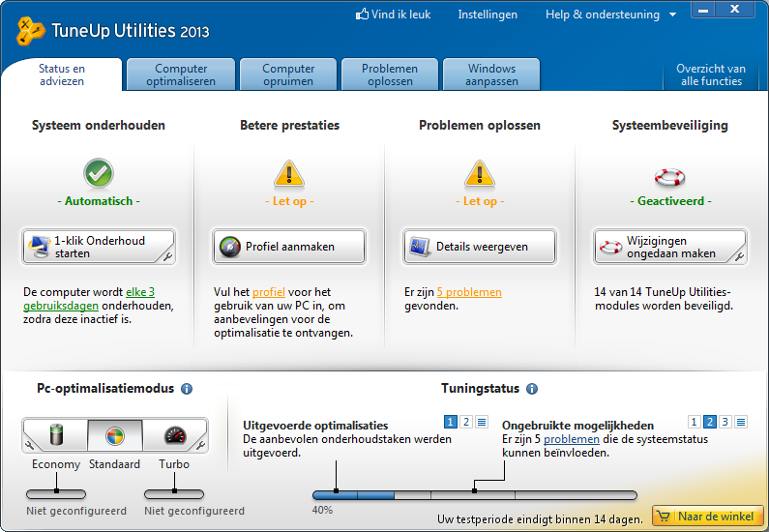Show page 1 of Ongebruikte mogelijkheden

pyautogui.click(x=694, y=422)
